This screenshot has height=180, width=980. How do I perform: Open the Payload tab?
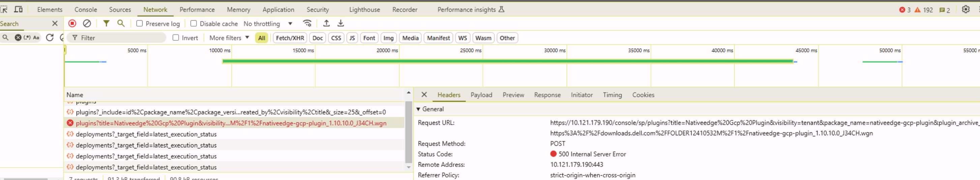[481, 95]
